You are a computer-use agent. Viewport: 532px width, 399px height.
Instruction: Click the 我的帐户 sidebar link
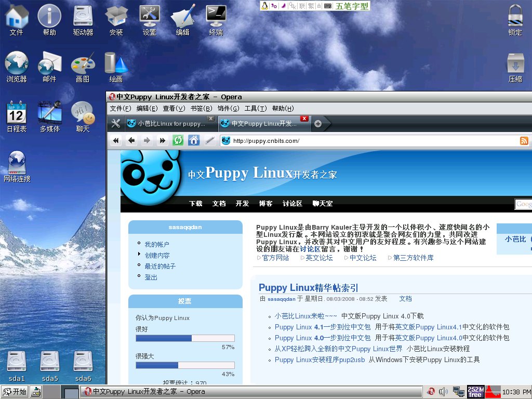click(157, 244)
